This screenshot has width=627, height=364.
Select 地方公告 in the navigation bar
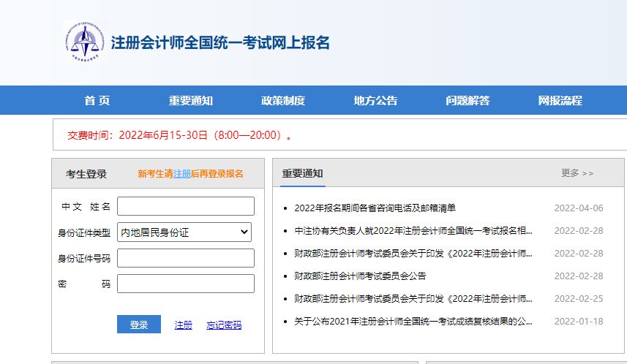tap(375, 101)
